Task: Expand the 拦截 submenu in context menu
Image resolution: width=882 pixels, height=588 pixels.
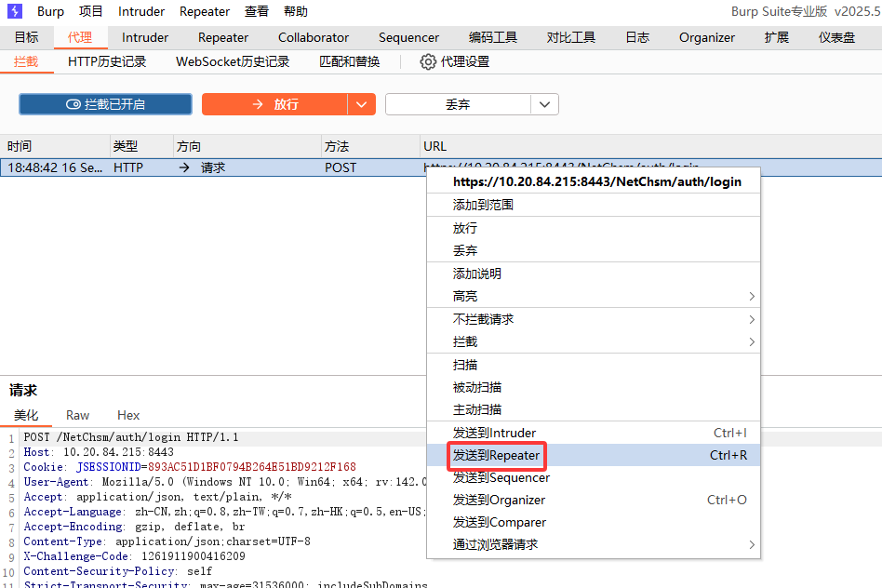Action: coord(594,341)
